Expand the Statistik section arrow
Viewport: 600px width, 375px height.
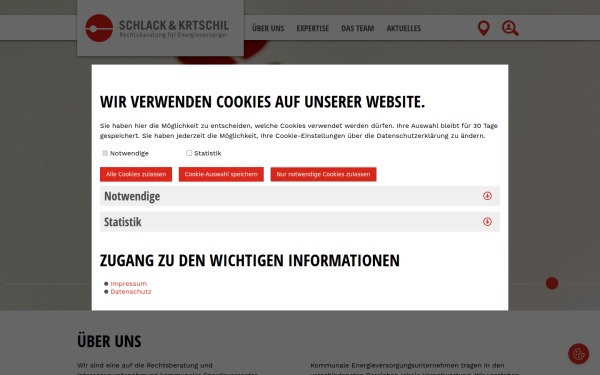coord(487,222)
